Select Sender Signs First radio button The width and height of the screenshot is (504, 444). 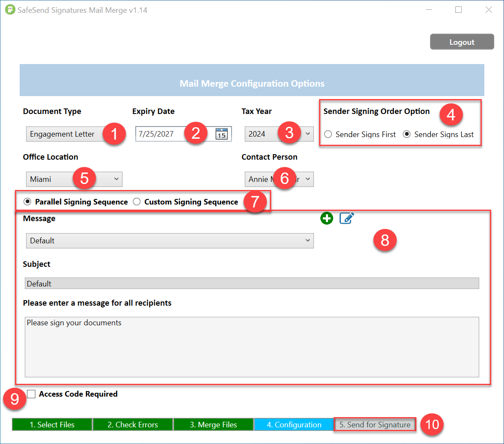pos(328,134)
